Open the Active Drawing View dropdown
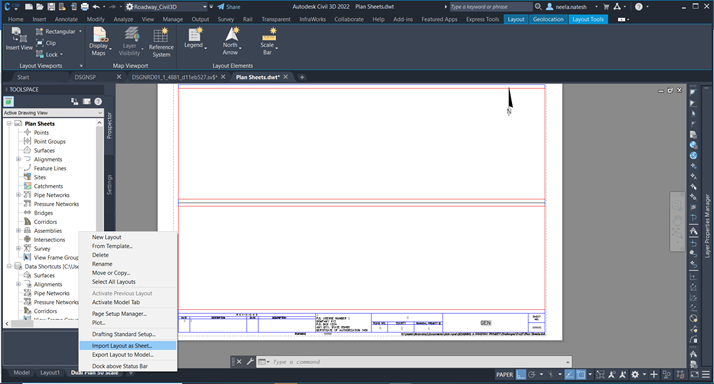The height and width of the screenshot is (384, 714). pyautogui.click(x=53, y=113)
